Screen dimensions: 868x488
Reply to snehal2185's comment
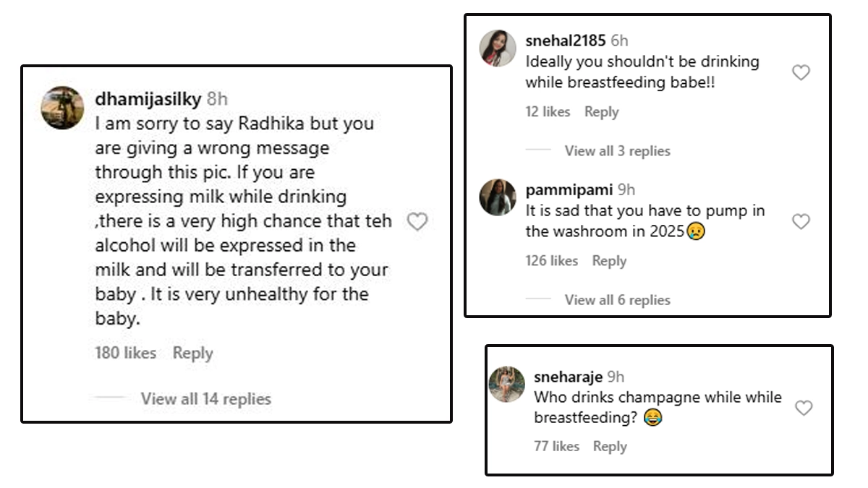click(601, 112)
